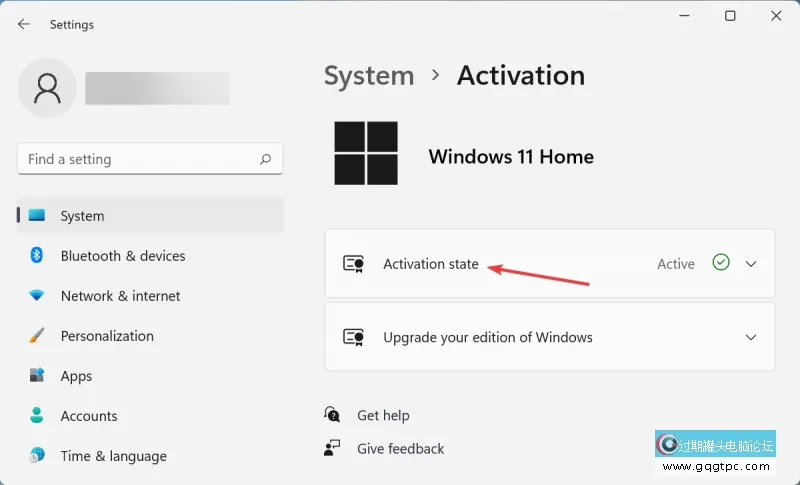Click the Accounts person icon
This screenshot has height=485, width=800.
[x=37, y=416]
